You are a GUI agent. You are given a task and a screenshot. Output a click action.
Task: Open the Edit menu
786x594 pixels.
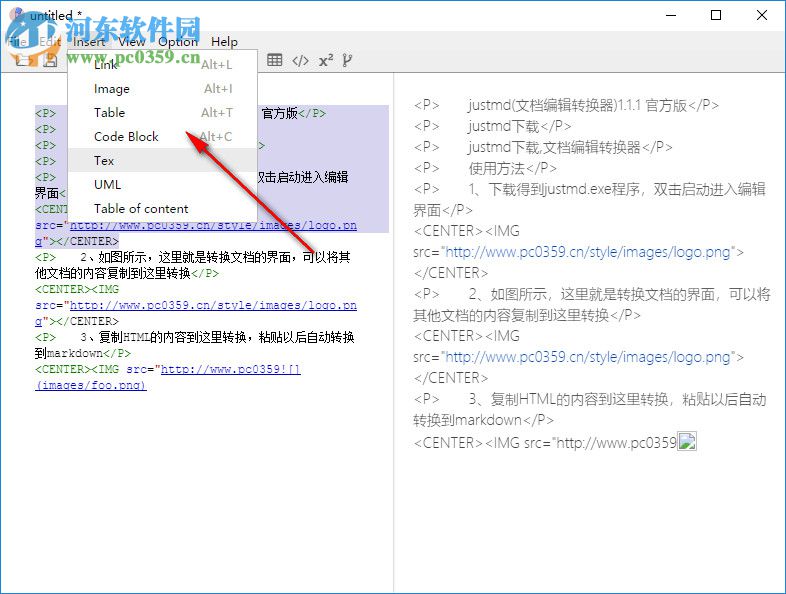point(50,42)
